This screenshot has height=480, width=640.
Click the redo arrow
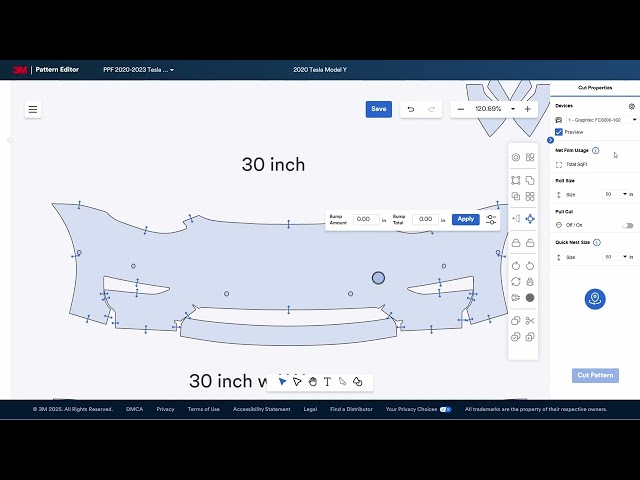431,109
